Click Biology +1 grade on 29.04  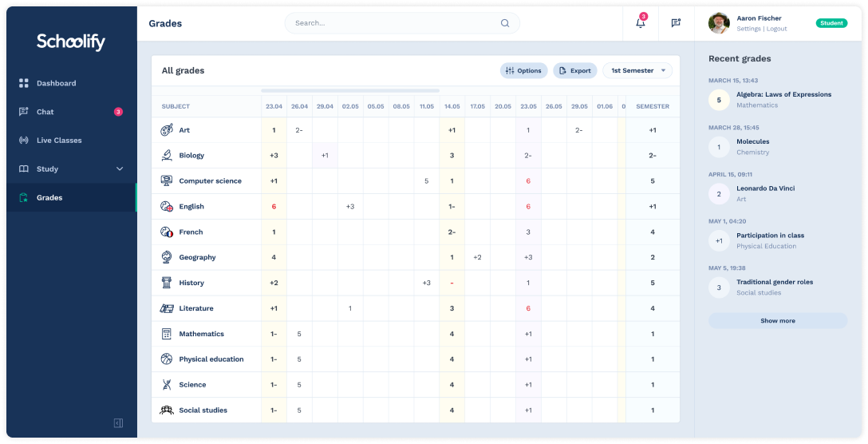point(325,155)
